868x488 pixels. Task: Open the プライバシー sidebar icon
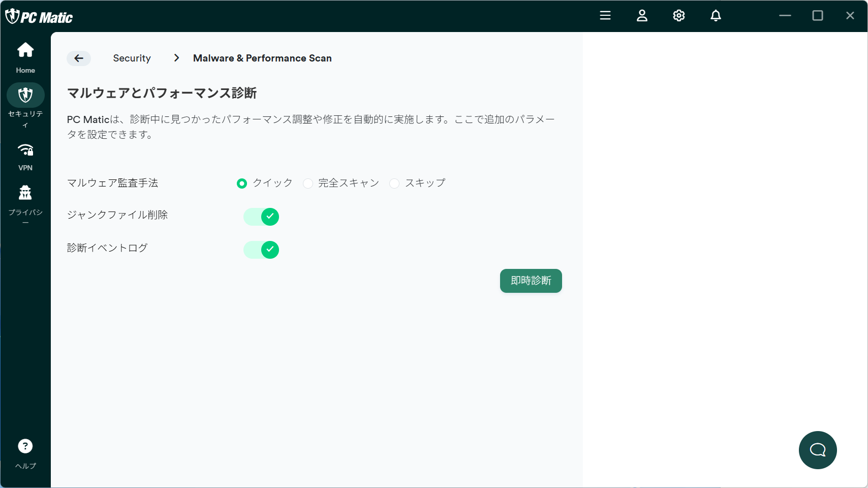pyautogui.click(x=25, y=193)
